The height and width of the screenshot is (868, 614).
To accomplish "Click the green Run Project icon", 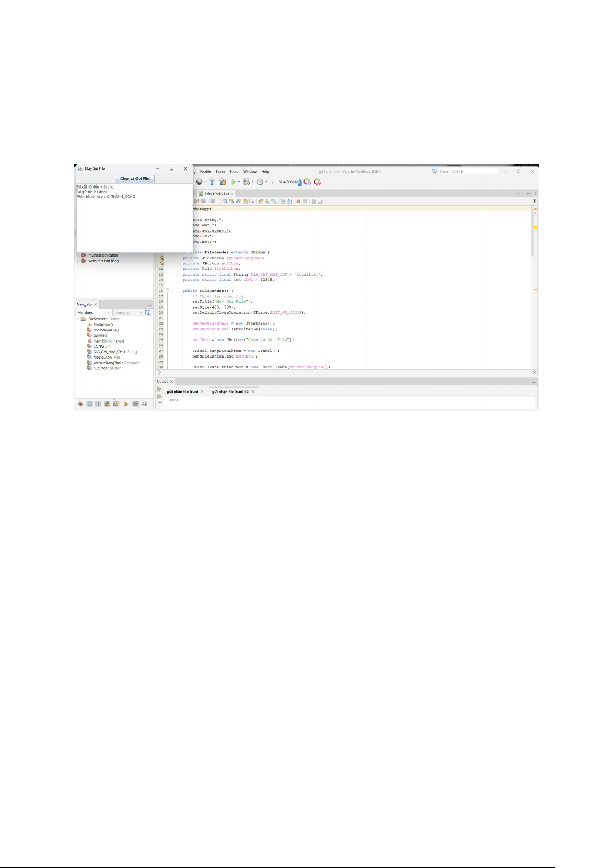I will pos(233,182).
